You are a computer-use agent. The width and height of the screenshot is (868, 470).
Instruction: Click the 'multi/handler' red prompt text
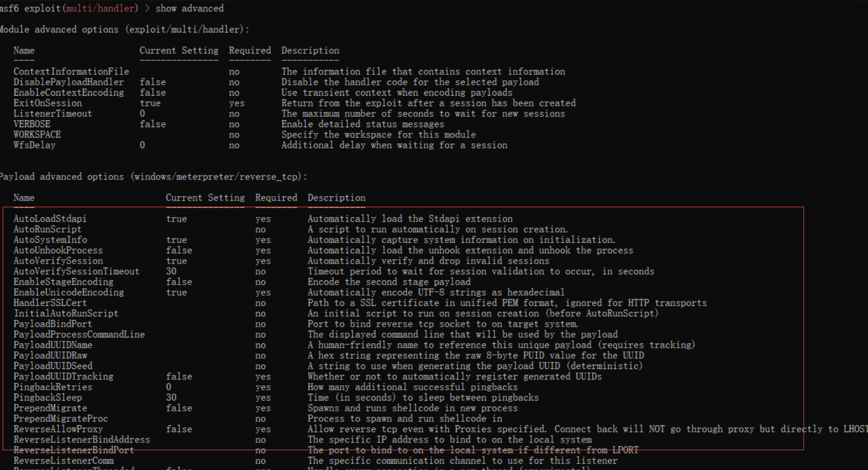(100, 8)
